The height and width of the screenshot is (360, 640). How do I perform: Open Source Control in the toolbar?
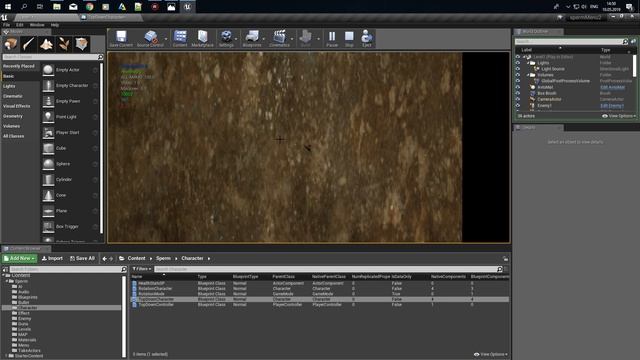coord(150,39)
